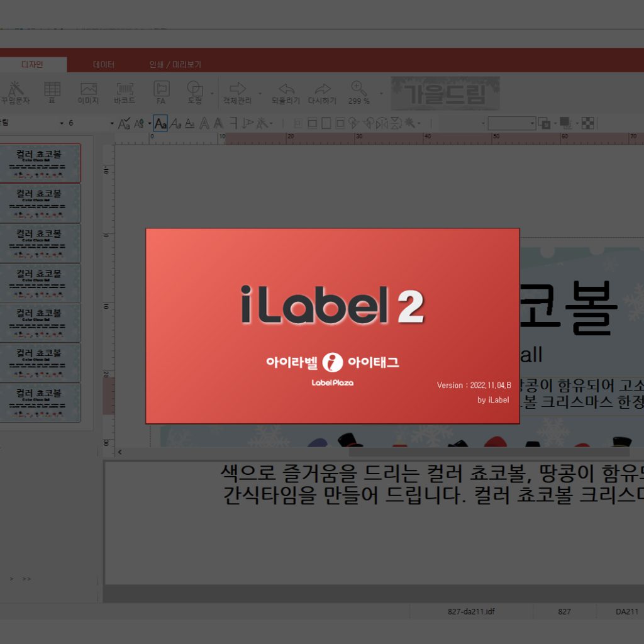This screenshot has height=644, width=644.
Task: Expand the arrow beside the A-leaf icon
Action: pyautogui.click(x=150, y=123)
